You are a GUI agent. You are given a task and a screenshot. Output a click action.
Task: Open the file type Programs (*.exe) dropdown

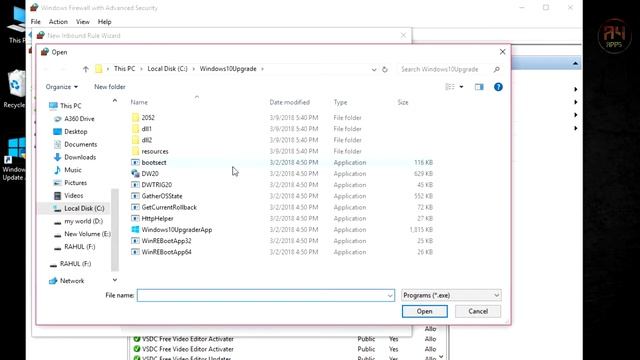click(x=451, y=295)
